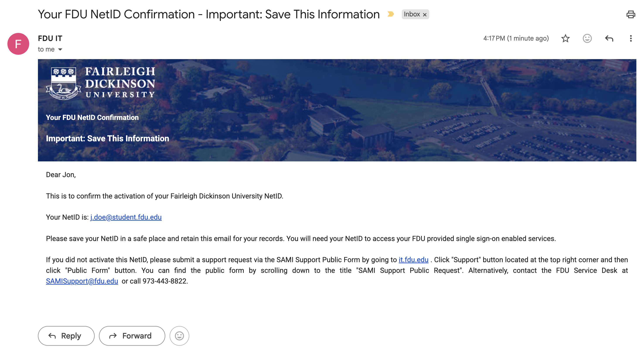This screenshot has height=359, width=644.
Task: Open the emoji reaction button beside Forward
Action: point(179,335)
